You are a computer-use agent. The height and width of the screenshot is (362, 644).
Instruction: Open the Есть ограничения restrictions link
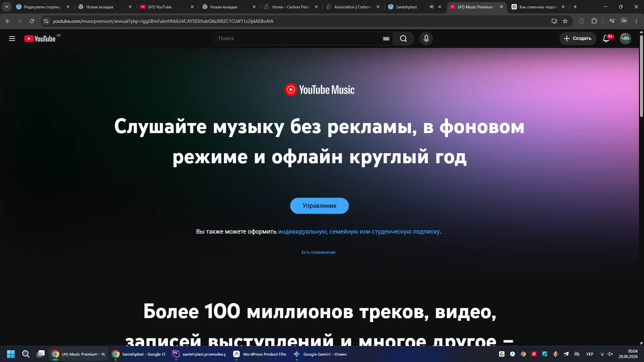tap(319, 252)
